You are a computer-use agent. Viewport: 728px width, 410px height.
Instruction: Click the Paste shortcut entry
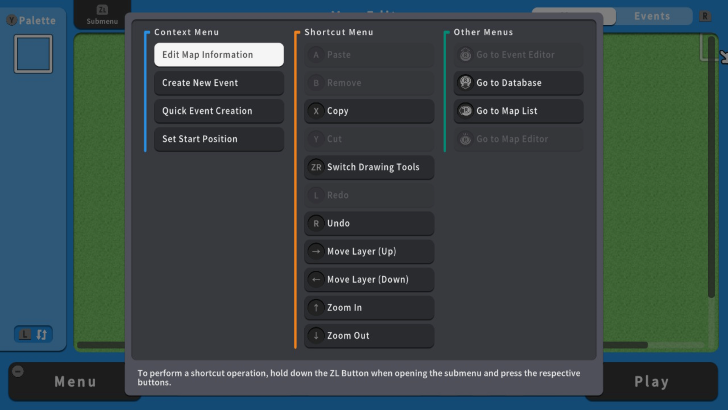click(x=369, y=55)
